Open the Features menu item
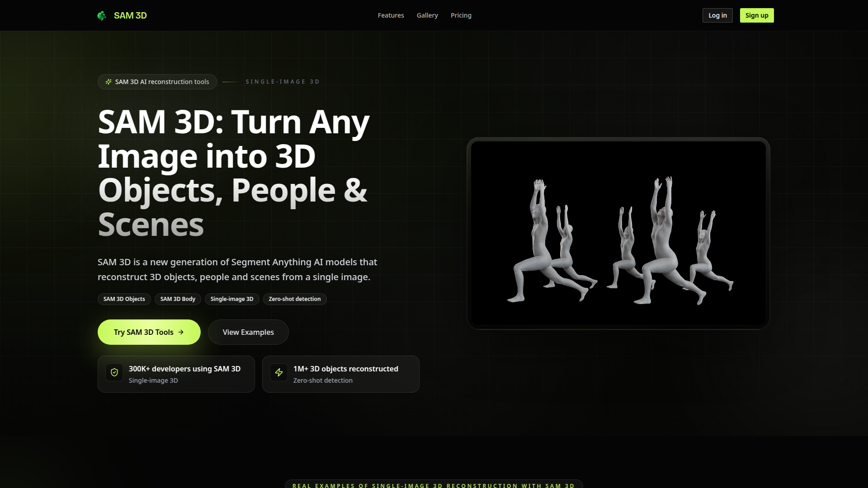This screenshot has width=868, height=488. [391, 15]
